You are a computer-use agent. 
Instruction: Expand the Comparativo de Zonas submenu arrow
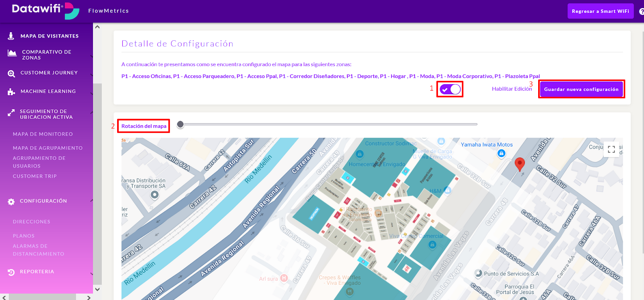91,56
